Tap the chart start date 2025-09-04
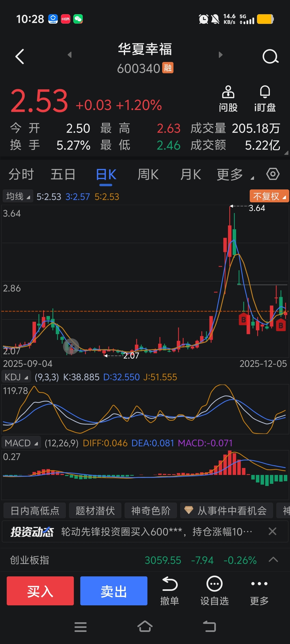Viewport: 290px width, 644px height. click(28, 364)
